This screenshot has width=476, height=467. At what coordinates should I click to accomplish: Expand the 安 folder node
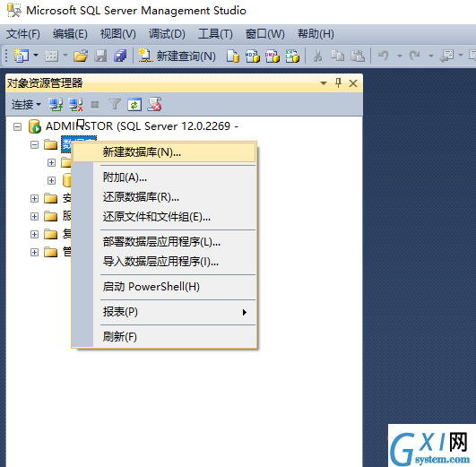35,199
